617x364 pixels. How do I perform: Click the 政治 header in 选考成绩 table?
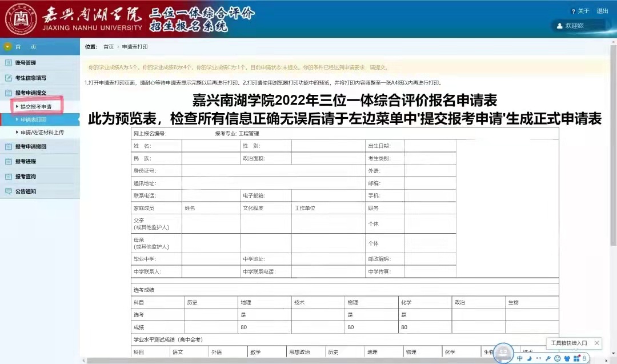(x=479, y=303)
